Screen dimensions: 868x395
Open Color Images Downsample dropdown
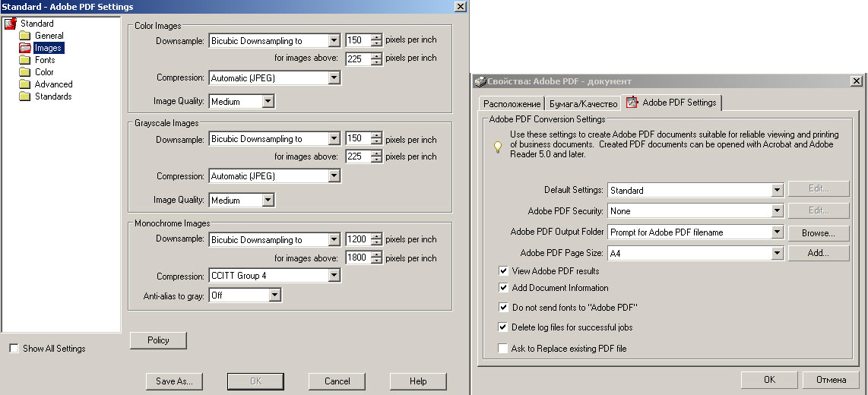334,40
